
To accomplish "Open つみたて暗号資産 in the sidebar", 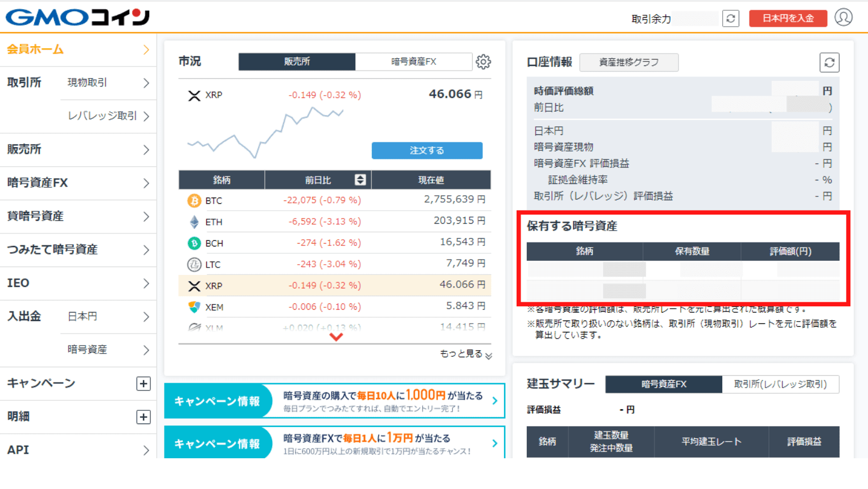I will pos(78,250).
